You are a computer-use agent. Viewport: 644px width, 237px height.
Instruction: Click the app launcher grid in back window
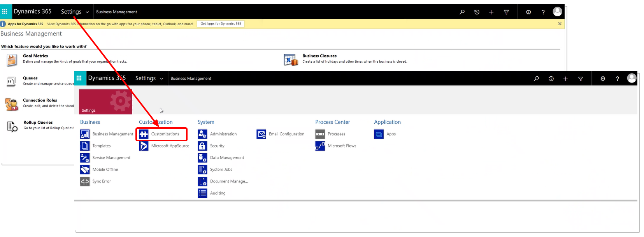point(5,12)
